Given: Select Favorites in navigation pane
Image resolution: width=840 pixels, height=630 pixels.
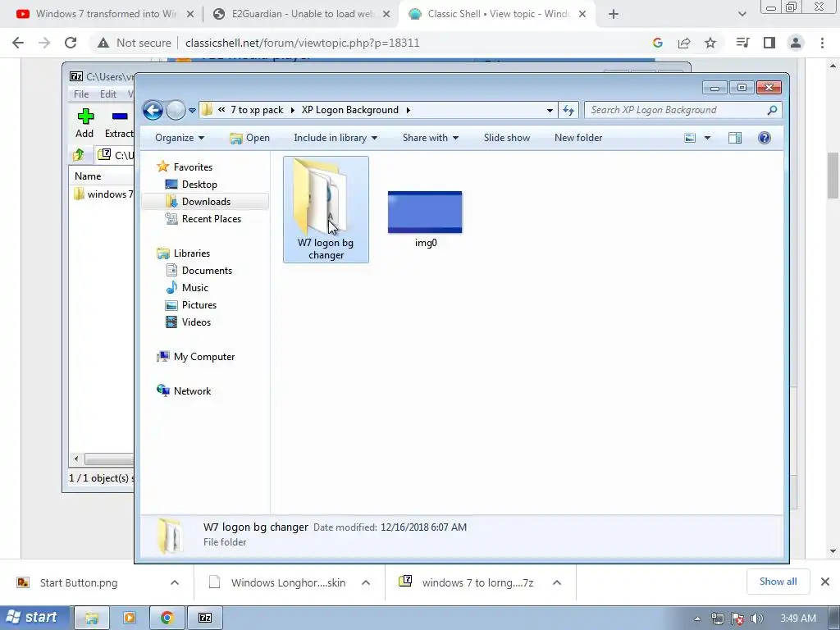Looking at the screenshot, I should [185, 167].
